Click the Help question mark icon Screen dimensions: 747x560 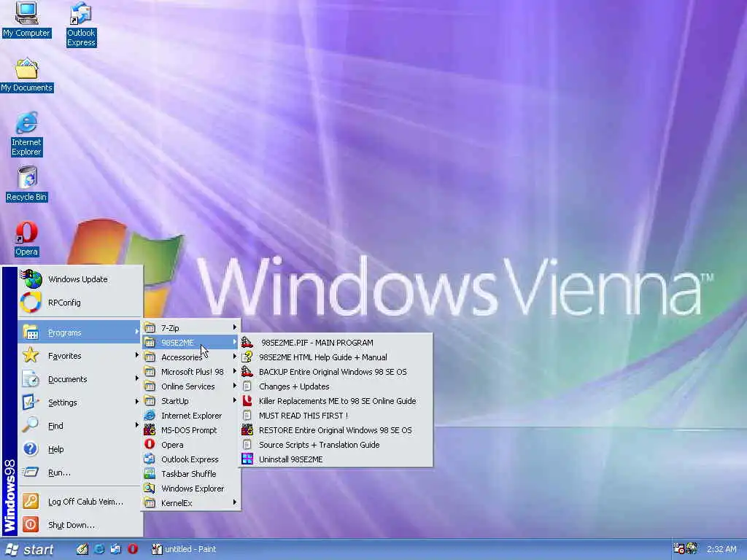coord(31,448)
